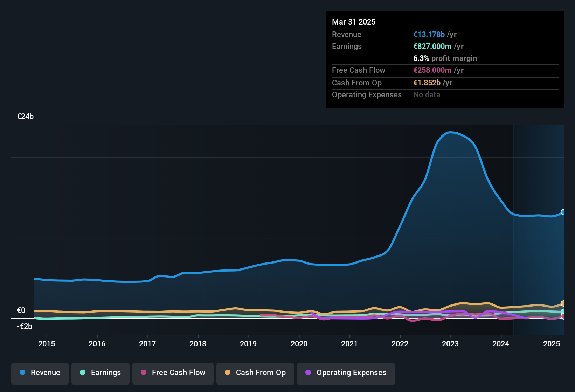Toggle the Revenue series visibility

pyautogui.click(x=40, y=373)
